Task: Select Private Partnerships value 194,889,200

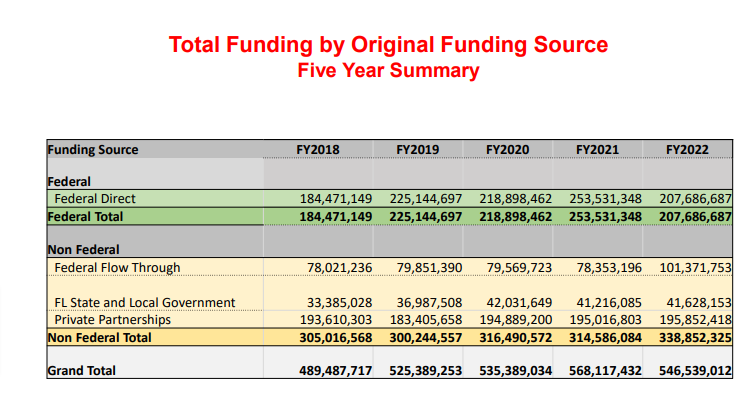Action: [x=515, y=319]
